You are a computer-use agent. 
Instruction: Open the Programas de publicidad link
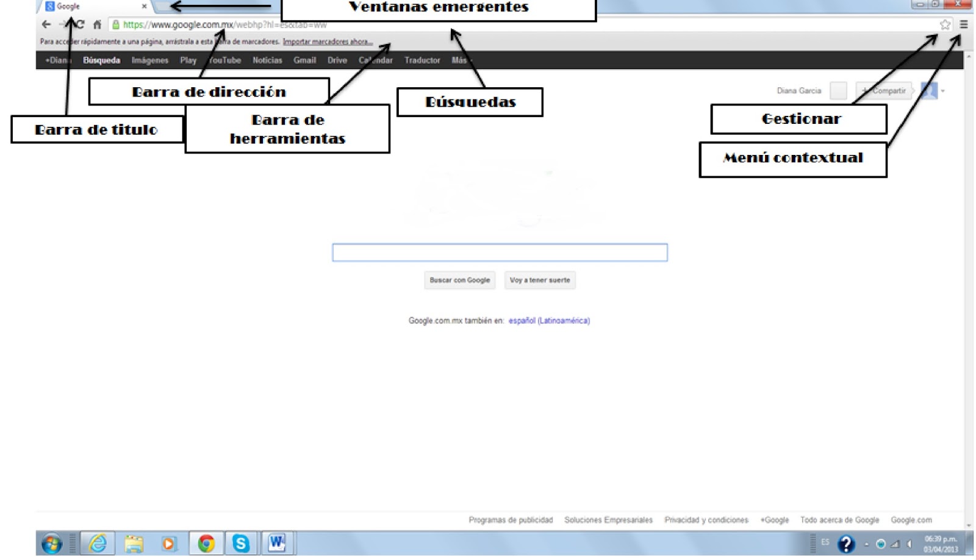[x=511, y=520]
